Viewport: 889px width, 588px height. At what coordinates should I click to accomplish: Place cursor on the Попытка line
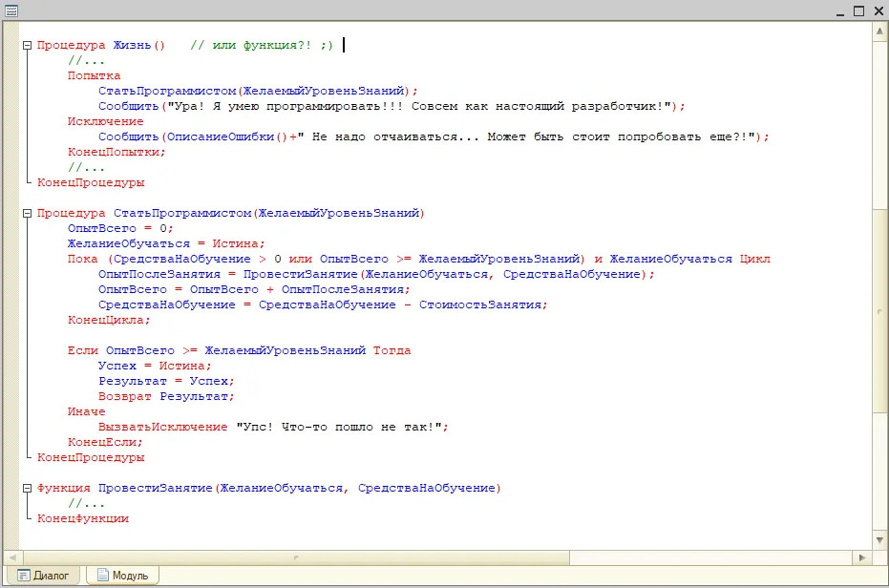pyautogui.click(x=95, y=75)
